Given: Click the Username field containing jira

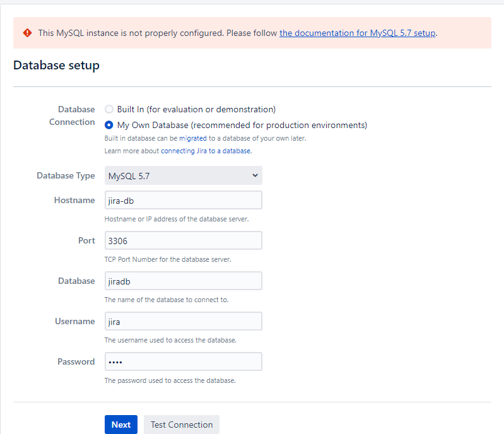Looking at the screenshot, I should (183, 321).
